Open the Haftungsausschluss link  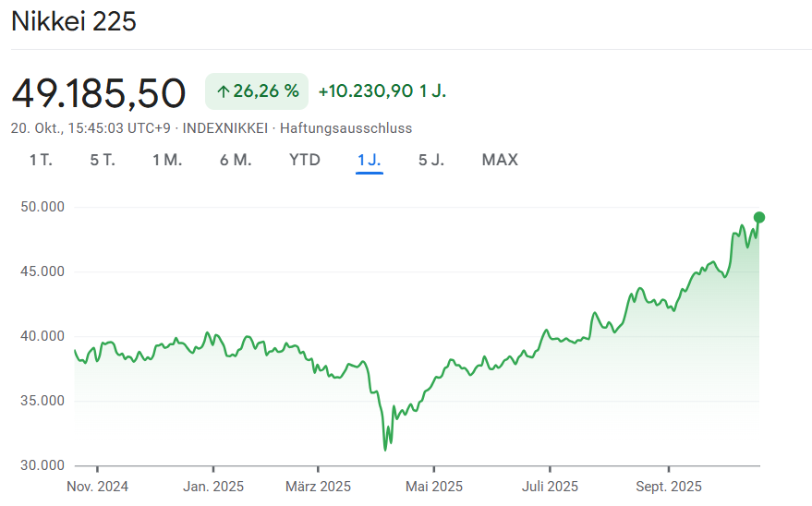[345, 128]
